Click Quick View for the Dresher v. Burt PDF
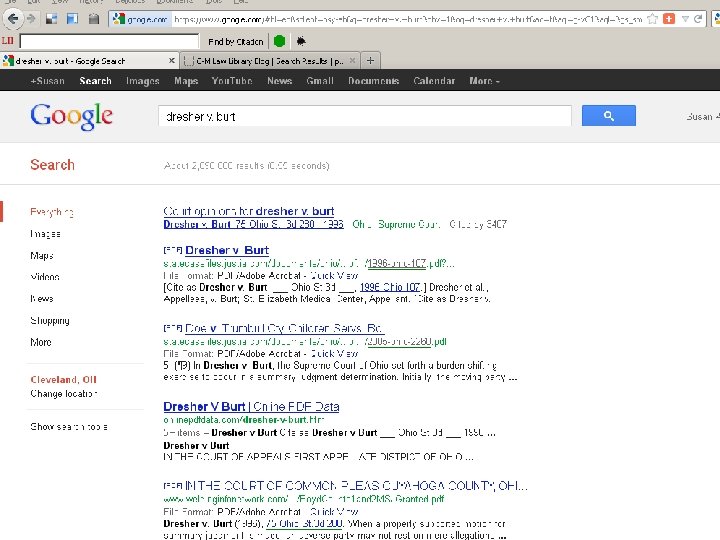The image size is (720, 540). pos(334,276)
